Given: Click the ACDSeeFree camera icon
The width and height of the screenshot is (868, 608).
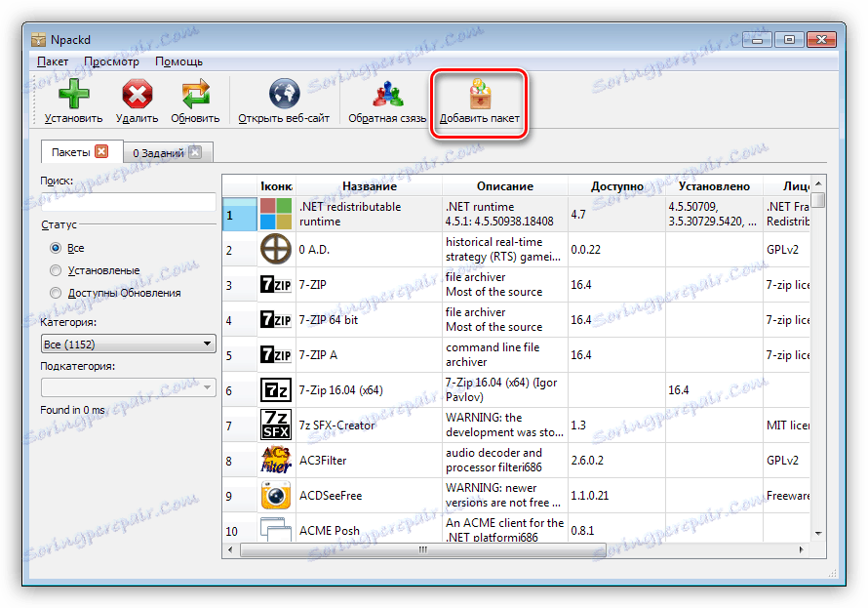Looking at the screenshot, I should click(276, 495).
